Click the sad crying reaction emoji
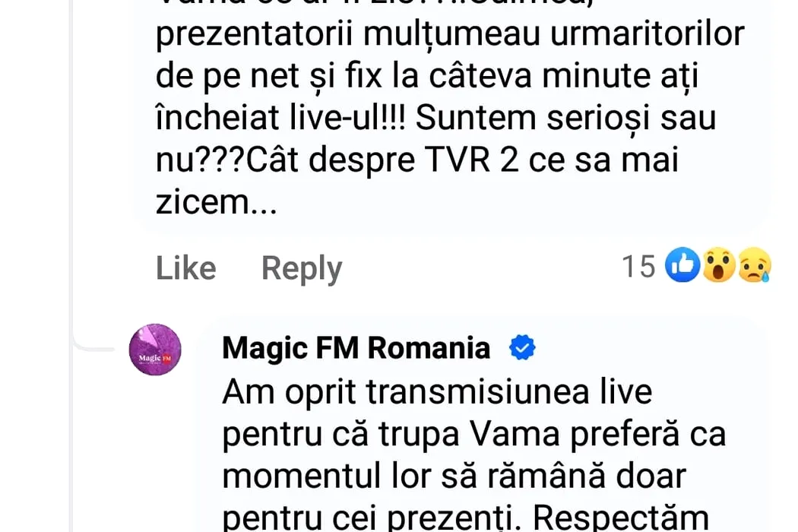 tap(755, 265)
